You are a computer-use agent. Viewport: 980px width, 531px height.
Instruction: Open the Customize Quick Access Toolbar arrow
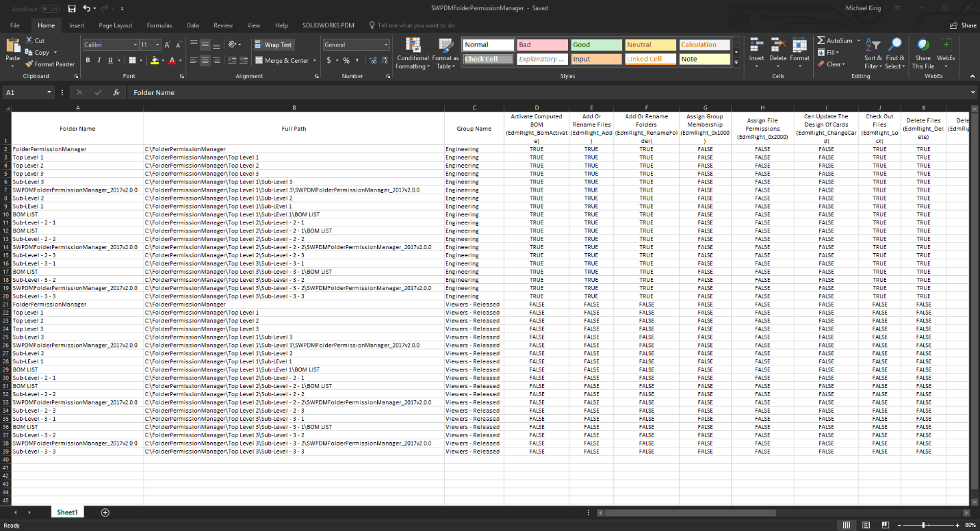pyautogui.click(x=122, y=9)
